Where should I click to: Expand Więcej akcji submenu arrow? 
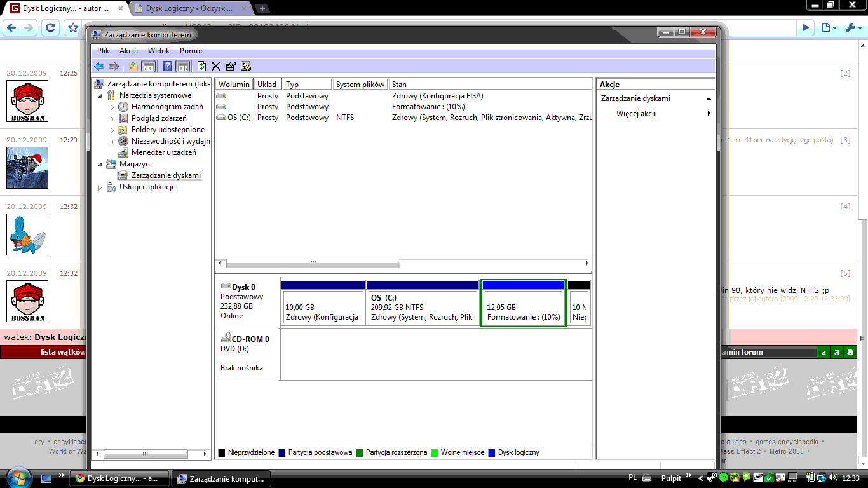click(x=709, y=114)
